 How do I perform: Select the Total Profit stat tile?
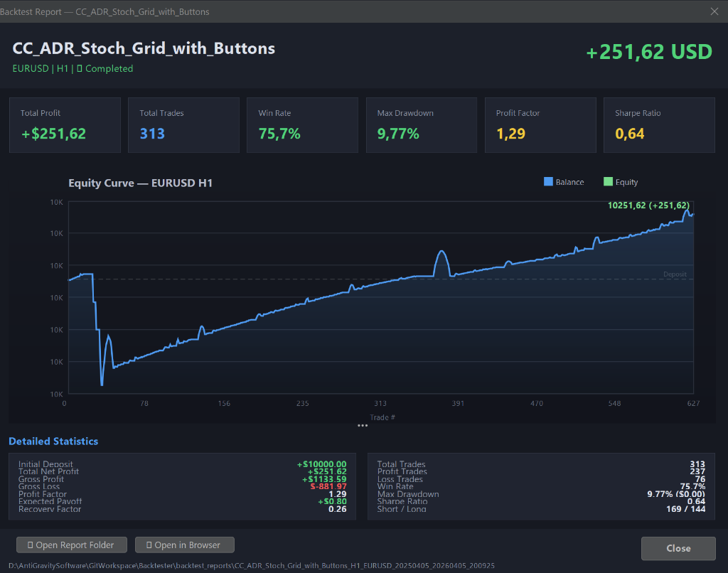point(65,124)
